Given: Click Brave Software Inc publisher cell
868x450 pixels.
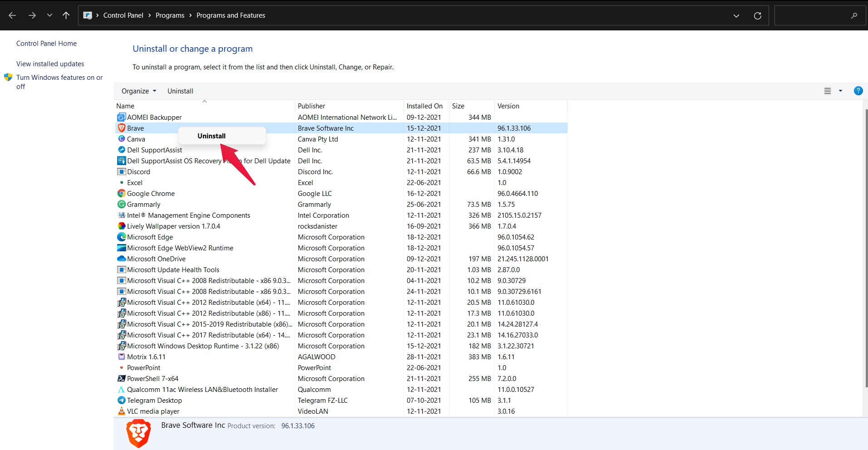Looking at the screenshot, I should coord(325,128).
